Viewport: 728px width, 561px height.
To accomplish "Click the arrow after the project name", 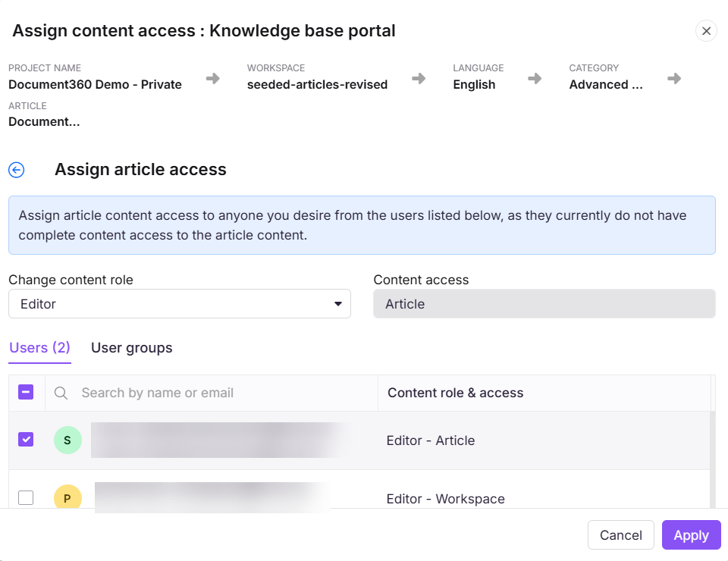I will 213,78.
